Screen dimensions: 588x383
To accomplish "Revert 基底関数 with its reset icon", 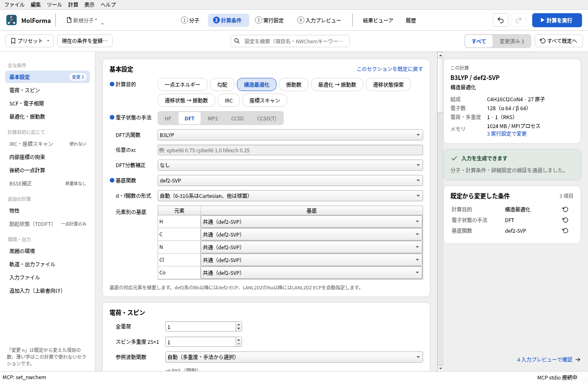I will pos(565,231).
